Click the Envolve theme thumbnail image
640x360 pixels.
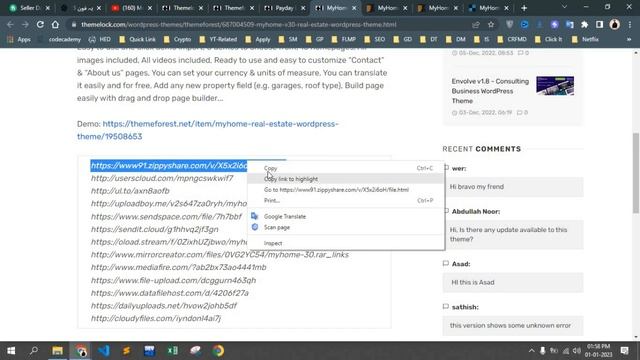pyautogui.click(x=555, y=86)
